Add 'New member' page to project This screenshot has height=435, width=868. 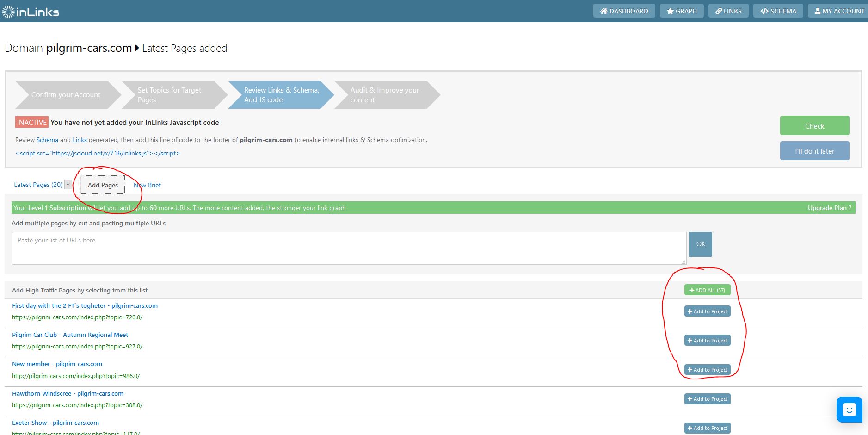[708, 369]
